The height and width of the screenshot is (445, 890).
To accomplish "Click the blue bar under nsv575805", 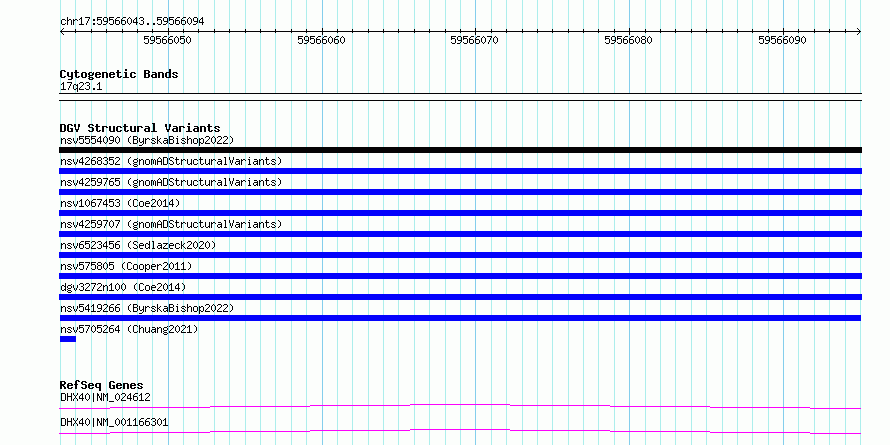I will pyautogui.click(x=460, y=276).
